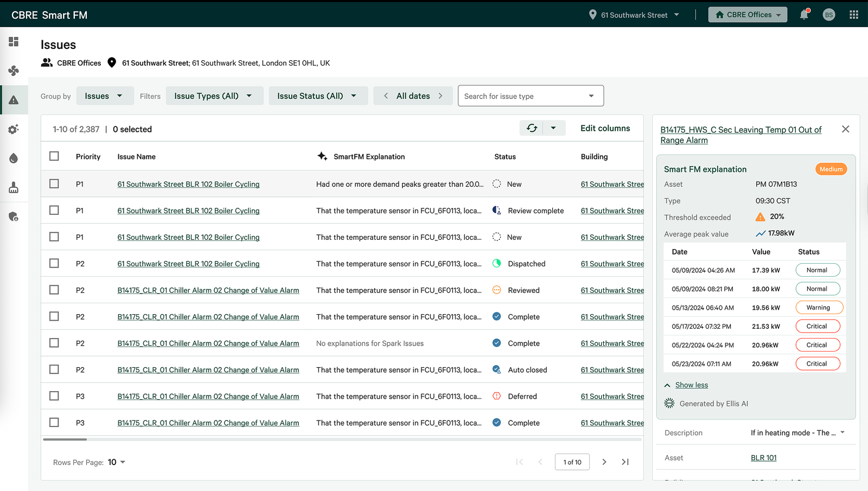Click the SmartFM Explanation sparkle icon
Image resolution: width=868 pixels, height=491 pixels.
[x=322, y=156]
